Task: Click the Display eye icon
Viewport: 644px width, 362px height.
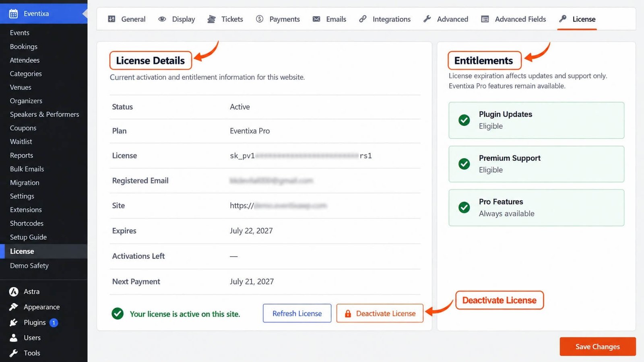Action: tap(162, 19)
